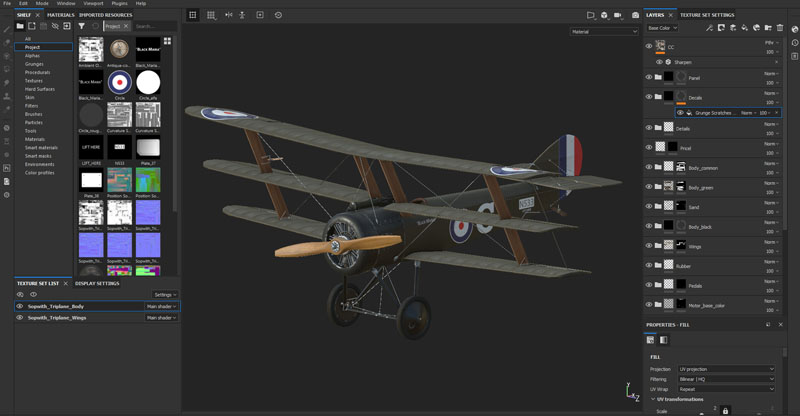Open Settings in Texture Set List
Image resolution: width=800 pixels, height=416 pixels.
164,295
